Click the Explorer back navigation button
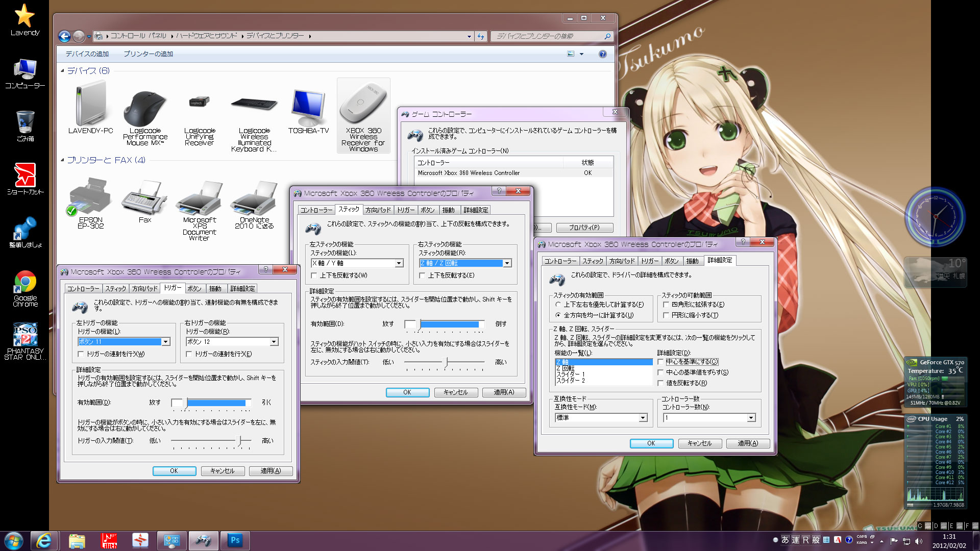Viewport: 980px width, 551px height. [64, 36]
